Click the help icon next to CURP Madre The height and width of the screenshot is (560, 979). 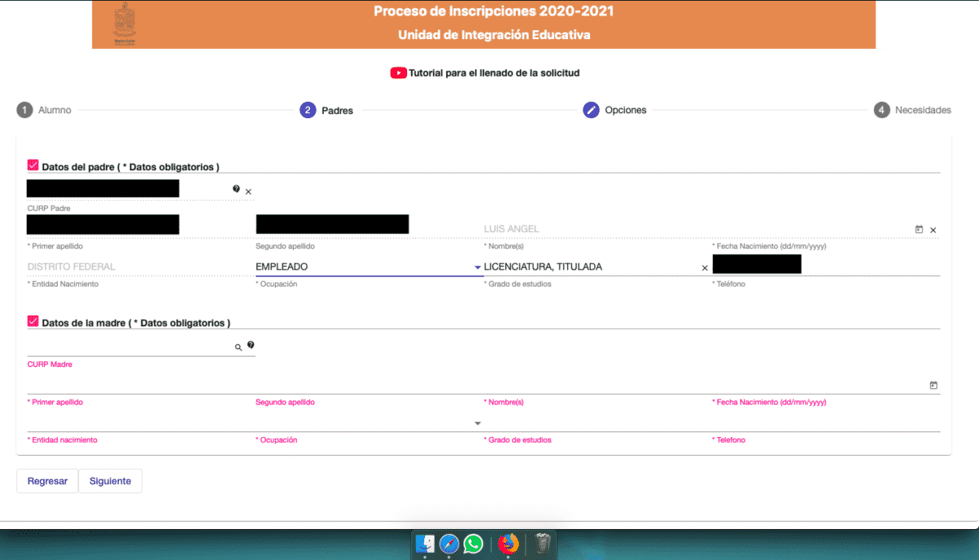click(x=250, y=346)
